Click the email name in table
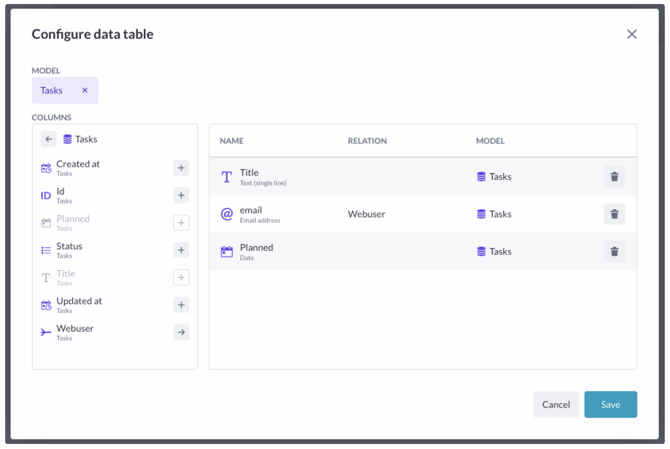 [251, 210]
